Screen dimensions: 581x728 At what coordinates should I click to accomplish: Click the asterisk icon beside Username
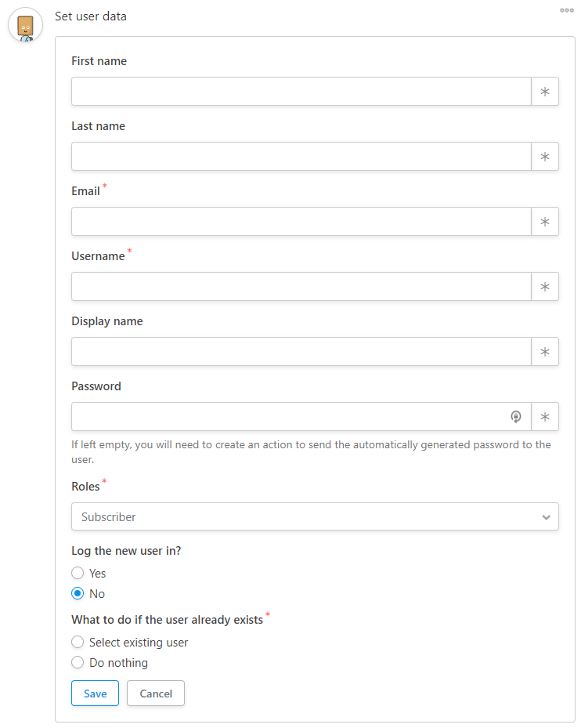pos(545,287)
